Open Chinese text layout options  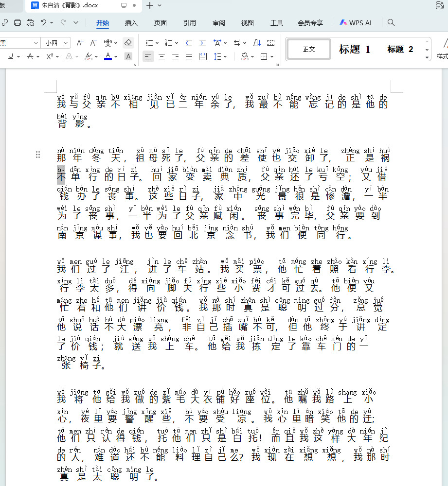217,43
